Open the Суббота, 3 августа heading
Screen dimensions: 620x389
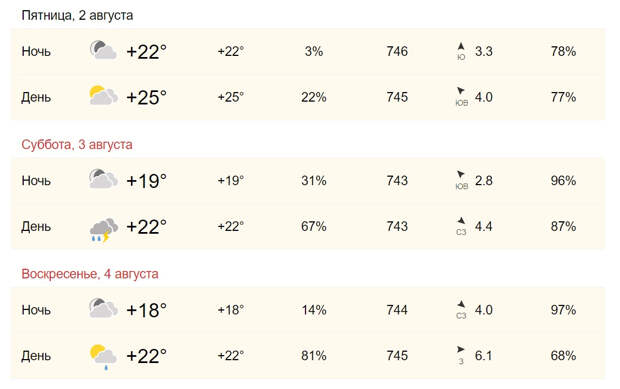click(77, 145)
